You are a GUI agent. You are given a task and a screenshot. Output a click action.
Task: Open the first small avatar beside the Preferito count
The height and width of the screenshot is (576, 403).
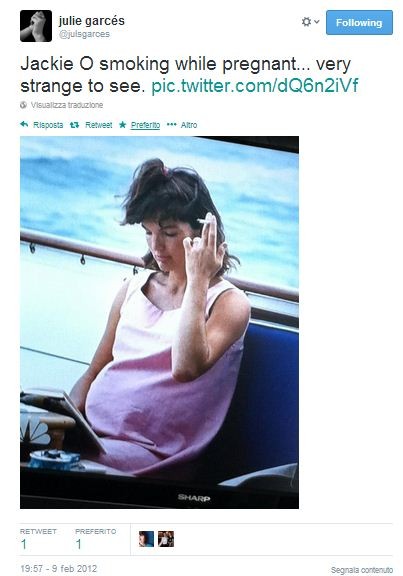click(x=146, y=539)
